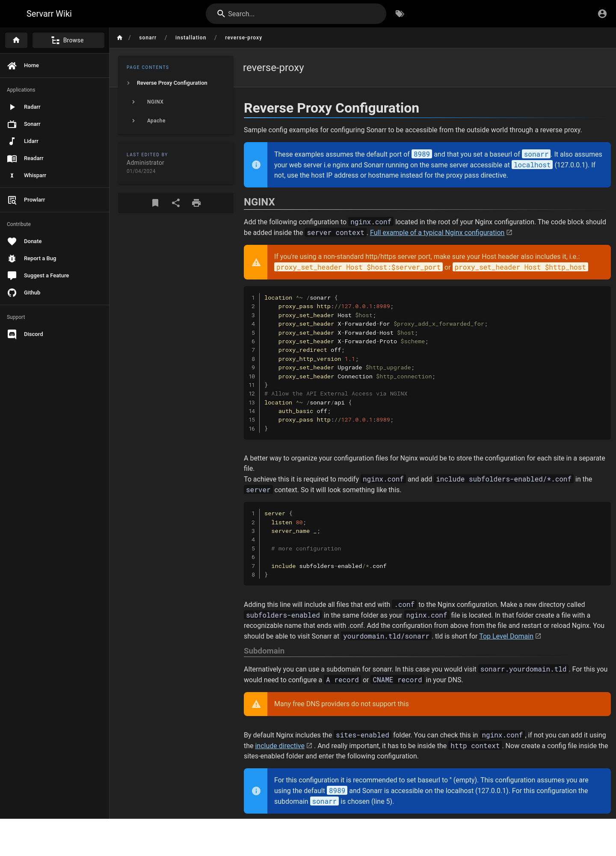Image resolution: width=616 pixels, height=856 pixels.
Task: Open Readarr in the sidebar
Action: [x=55, y=158]
